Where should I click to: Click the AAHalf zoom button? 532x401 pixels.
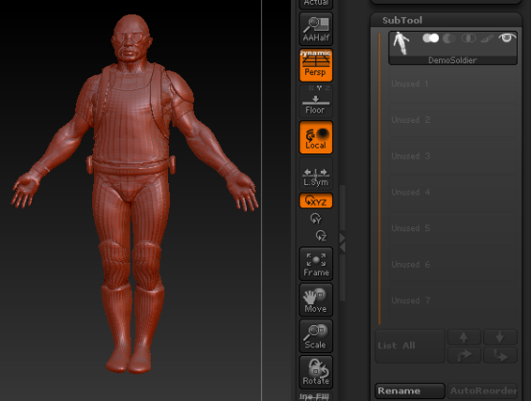click(x=316, y=29)
